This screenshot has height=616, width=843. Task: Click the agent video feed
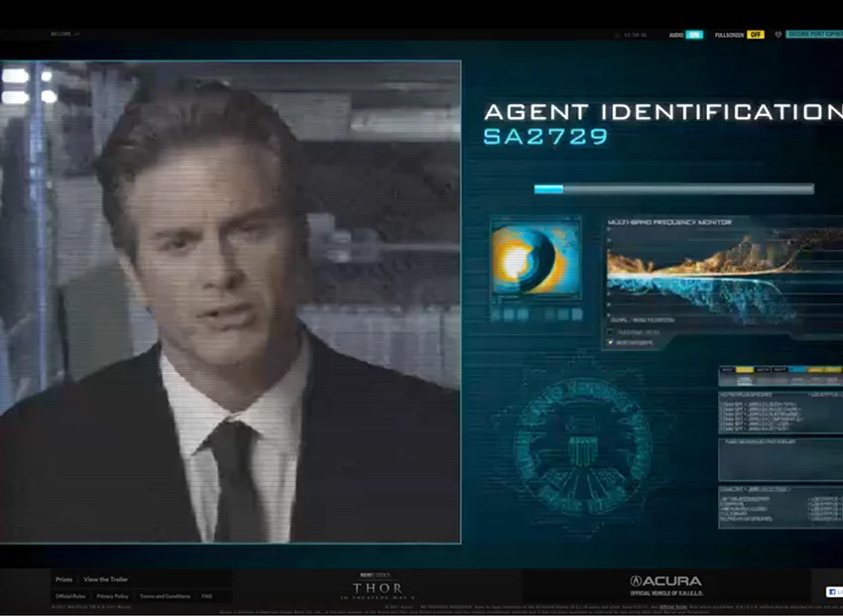coord(230,302)
